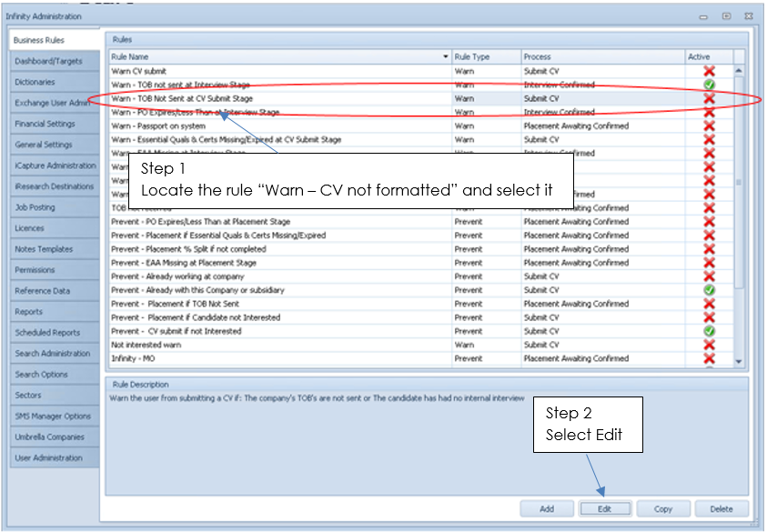Click the Delete button

(x=721, y=509)
